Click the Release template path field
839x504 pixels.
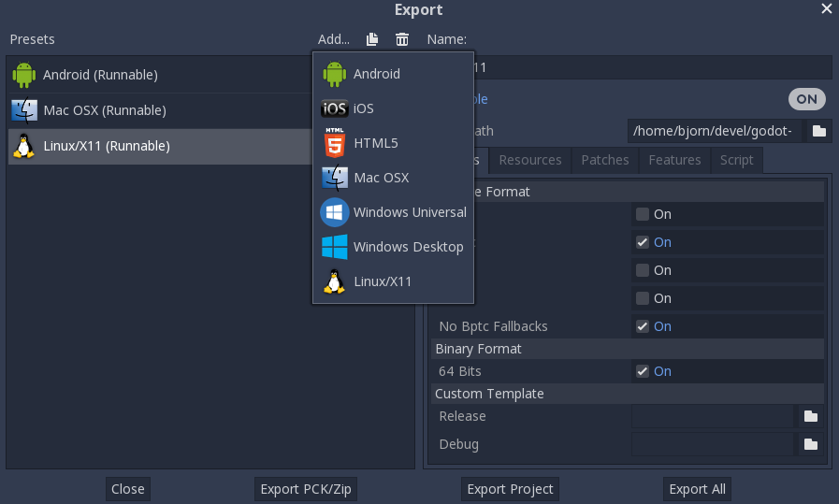(712, 416)
